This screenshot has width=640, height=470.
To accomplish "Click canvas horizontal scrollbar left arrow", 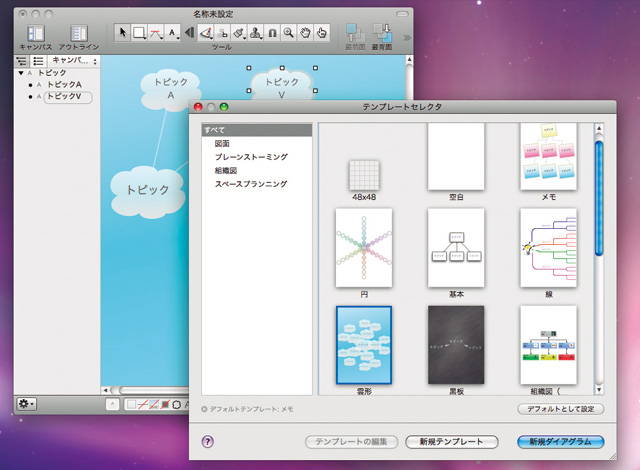I will coord(105,390).
